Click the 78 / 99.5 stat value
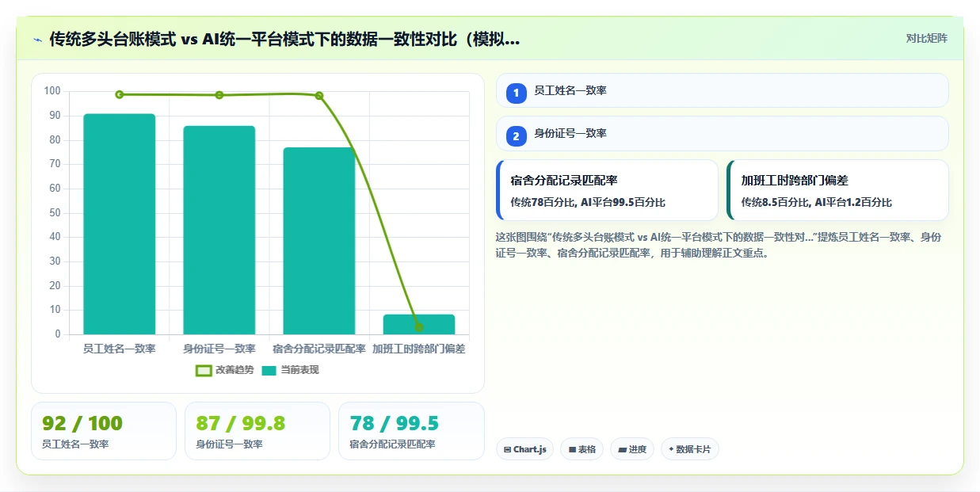The height and width of the screenshot is (492, 980). click(395, 423)
